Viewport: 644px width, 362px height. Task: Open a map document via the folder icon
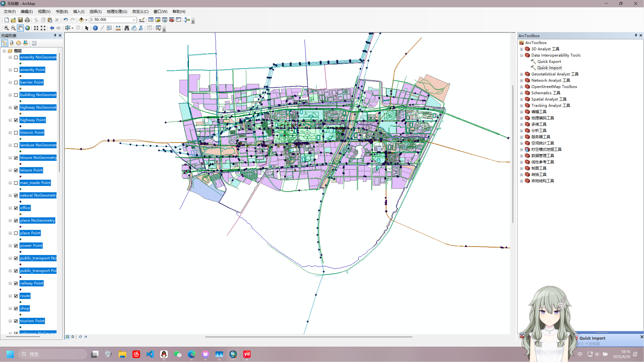(x=13, y=20)
